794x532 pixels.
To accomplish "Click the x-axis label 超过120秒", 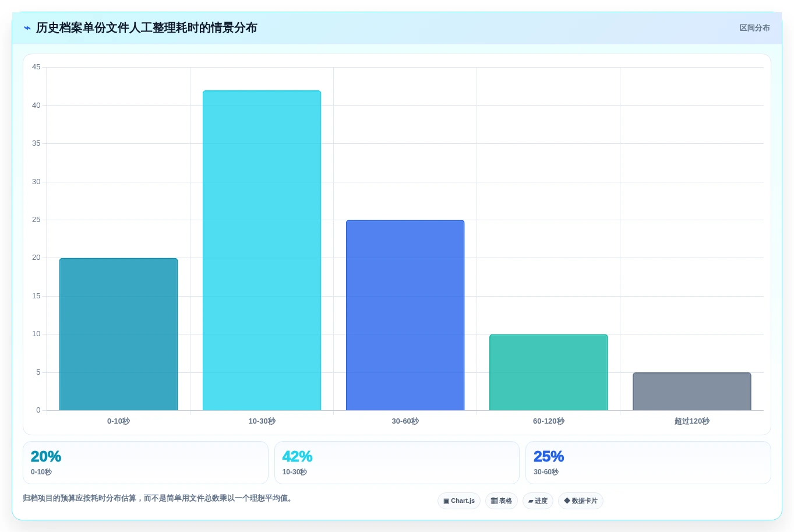I will coord(691,421).
